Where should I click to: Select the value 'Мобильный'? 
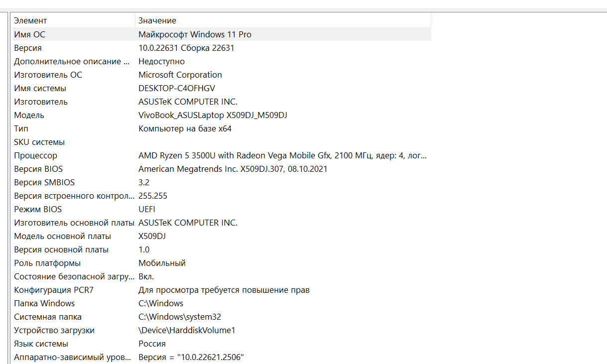click(162, 263)
